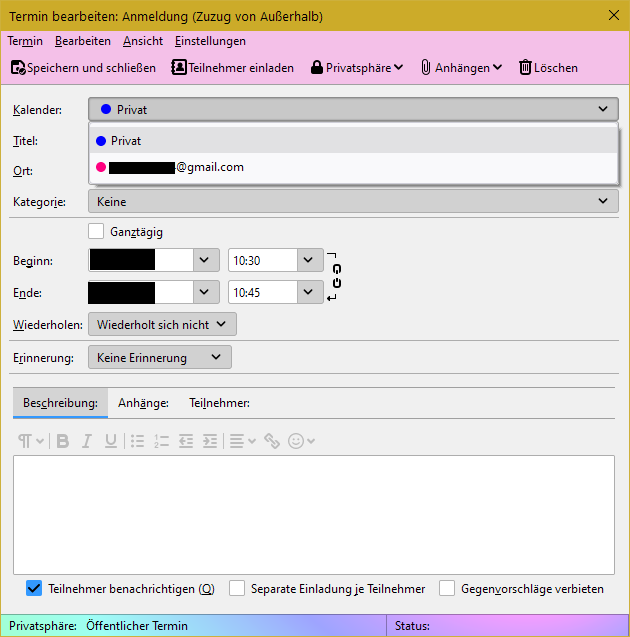Image resolution: width=630 pixels, height=637 pixels.
Task: Open the Termin menu
Action: (x=25, y=41)
